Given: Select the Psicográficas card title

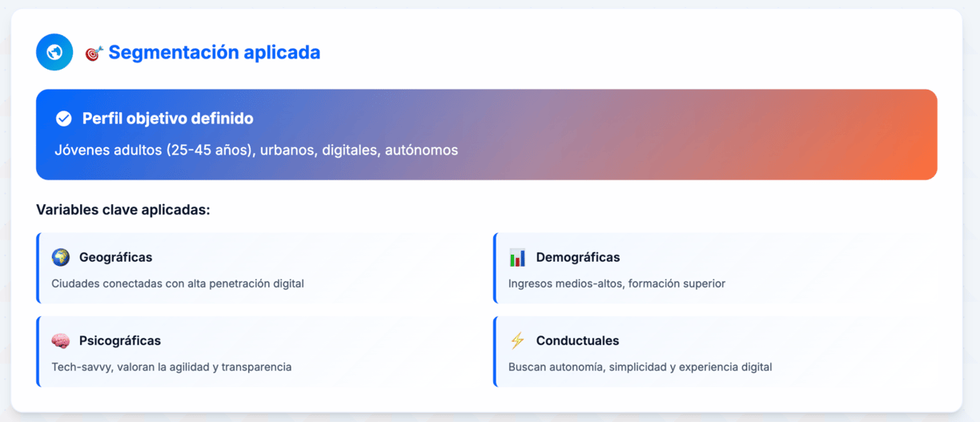Looking at the screenshot, I should coord(120,340).
